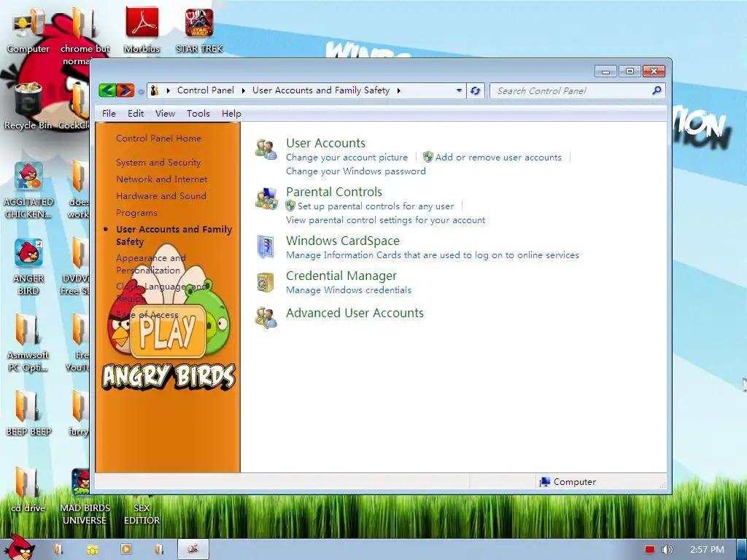Screen dimensions: 747x560
Task: Open Start menu with the red bird orb
Action: pos(19,548)
